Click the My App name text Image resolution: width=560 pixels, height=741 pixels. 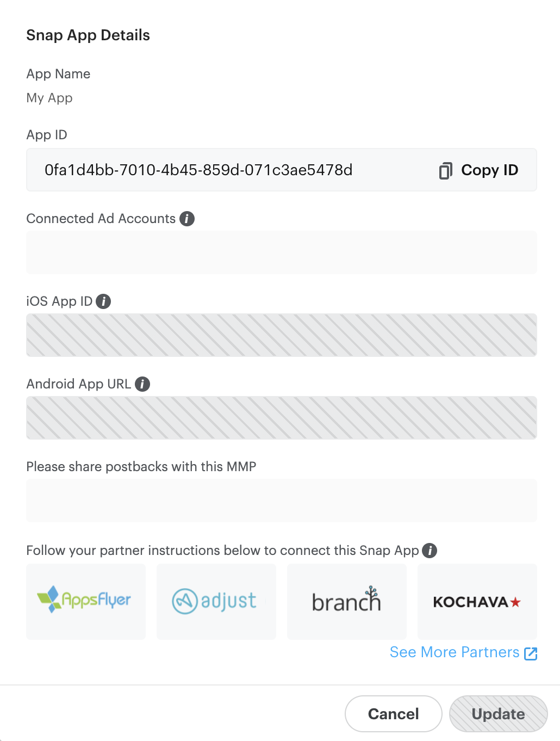coord(49,98)
